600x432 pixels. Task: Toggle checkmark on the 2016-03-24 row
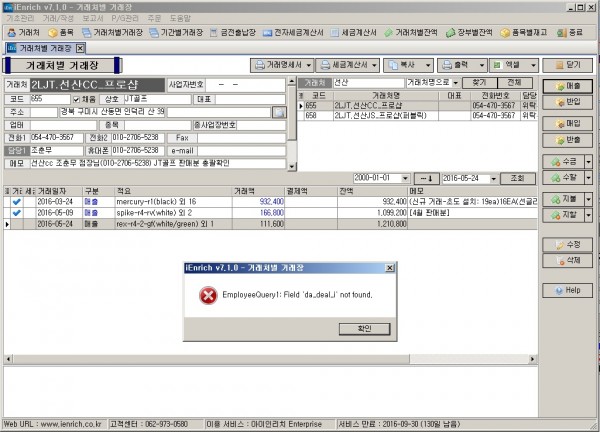coord(16,201)
